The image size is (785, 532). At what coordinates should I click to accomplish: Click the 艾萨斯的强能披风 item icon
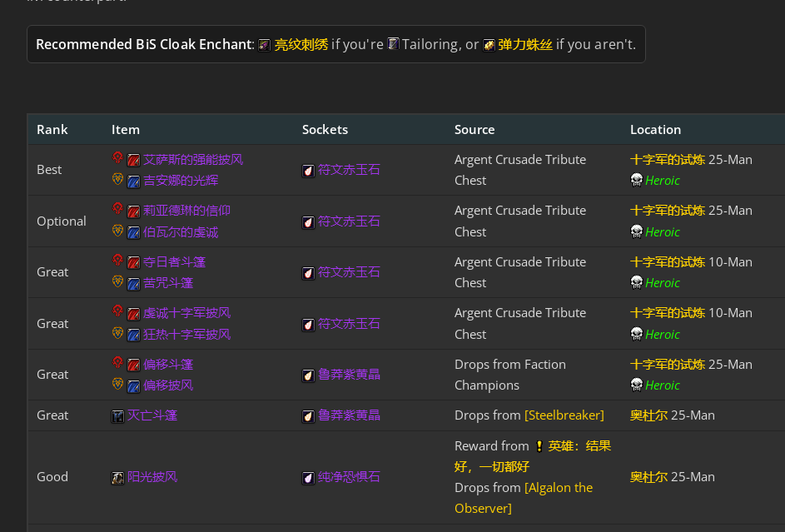(134, 160)
